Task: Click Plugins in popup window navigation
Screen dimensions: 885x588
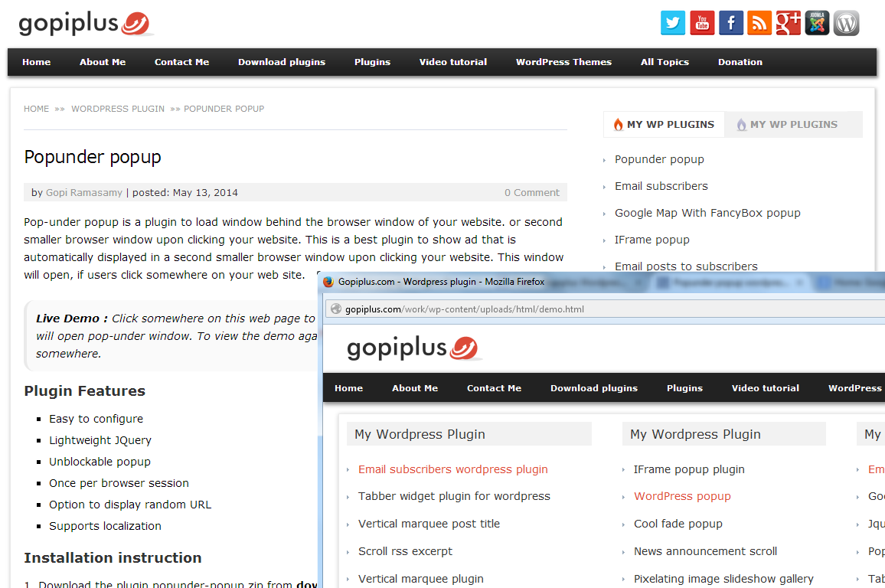Action: pos(684,388)
